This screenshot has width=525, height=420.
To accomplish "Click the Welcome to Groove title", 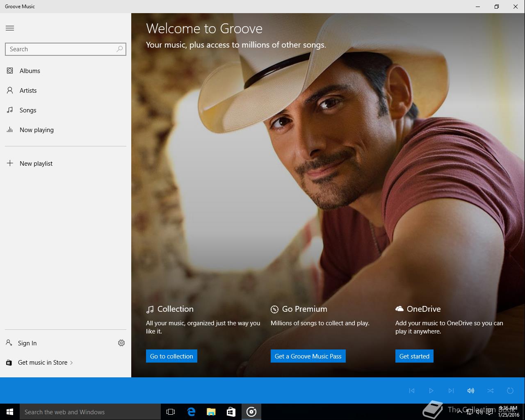I will tap(204, 28).
